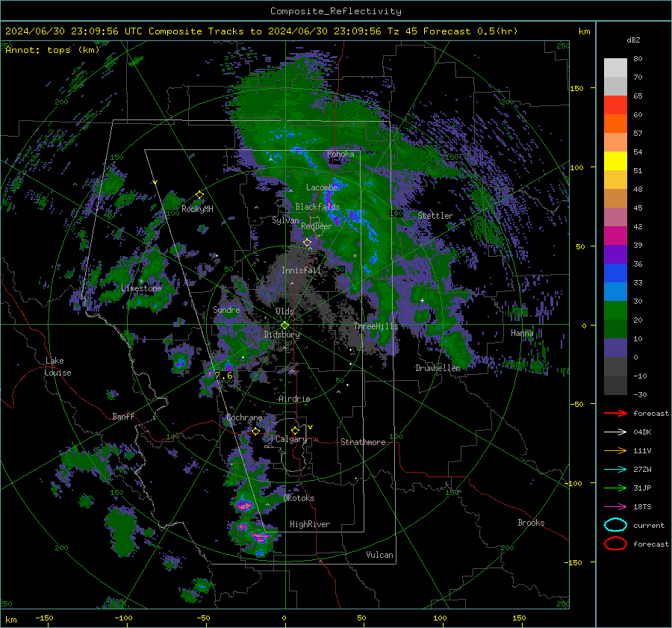Viewport: 672px width, 628px height.
Task: Click the Sylvan label
Action: click(285, 220)
